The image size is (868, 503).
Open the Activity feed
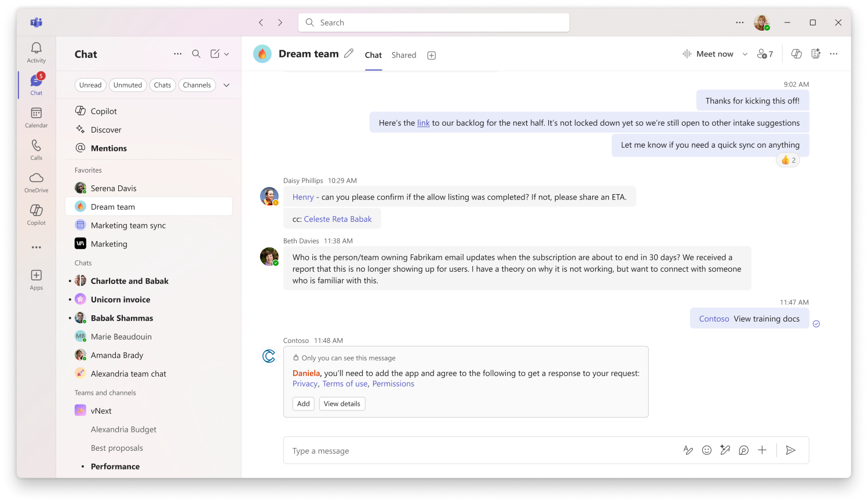(x=37, y=52)
